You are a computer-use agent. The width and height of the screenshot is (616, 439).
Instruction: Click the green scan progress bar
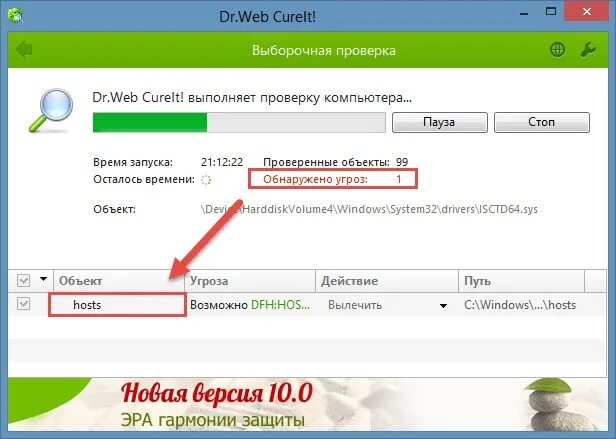239,122
